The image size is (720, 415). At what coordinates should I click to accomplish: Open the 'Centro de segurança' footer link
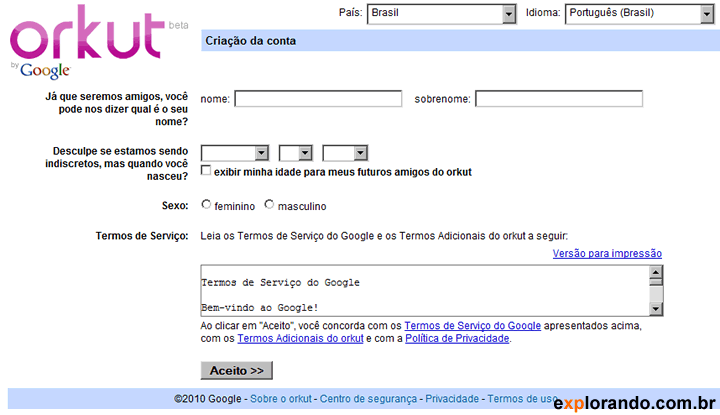[368, 399]
